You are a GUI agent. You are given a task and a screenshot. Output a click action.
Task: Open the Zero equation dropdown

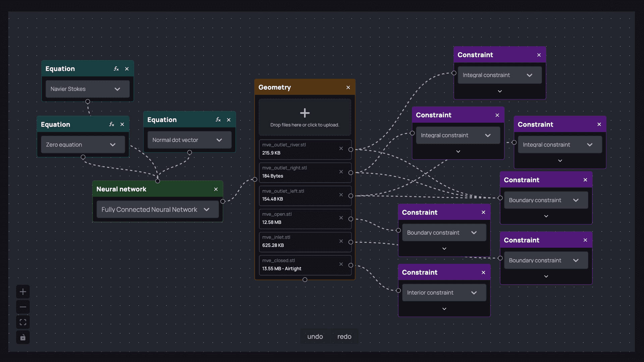click(x=83, y=145)
